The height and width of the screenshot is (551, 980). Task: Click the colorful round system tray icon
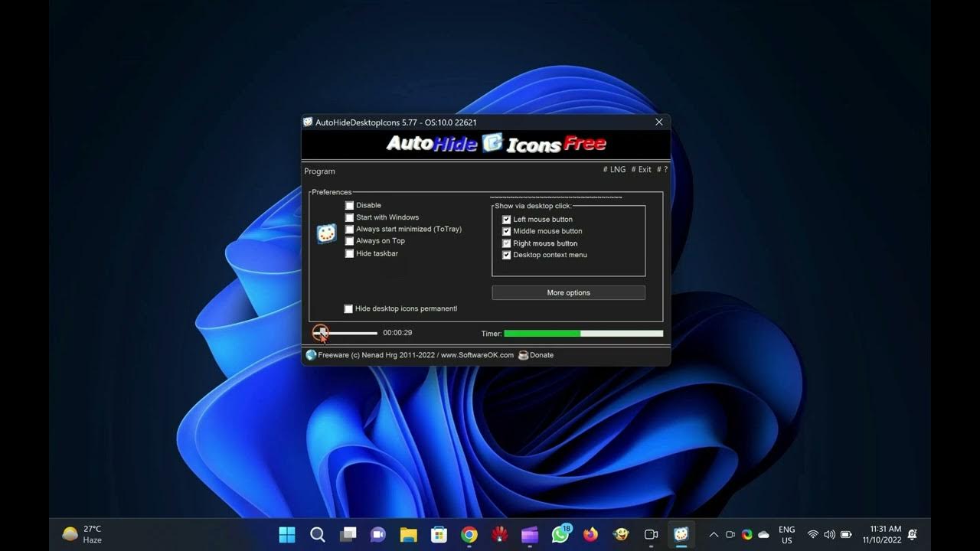747,534
